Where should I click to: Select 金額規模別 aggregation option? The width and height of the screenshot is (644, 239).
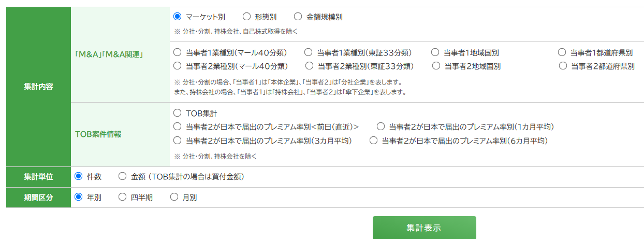297,17
